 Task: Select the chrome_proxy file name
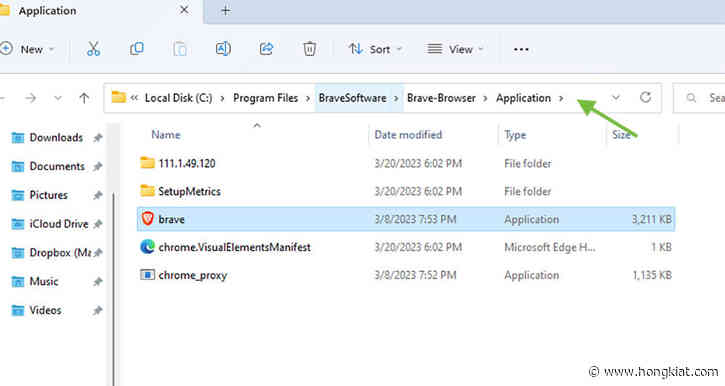(x=193, y=276)
